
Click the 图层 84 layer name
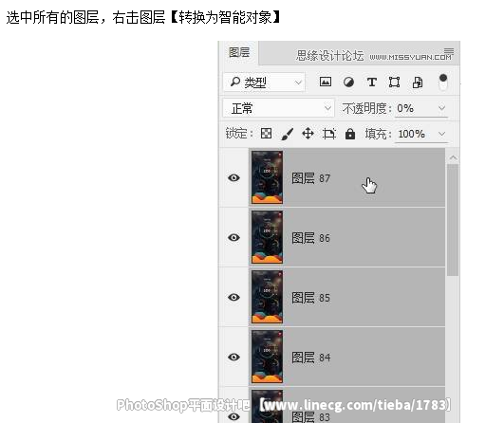coord(310,358)
